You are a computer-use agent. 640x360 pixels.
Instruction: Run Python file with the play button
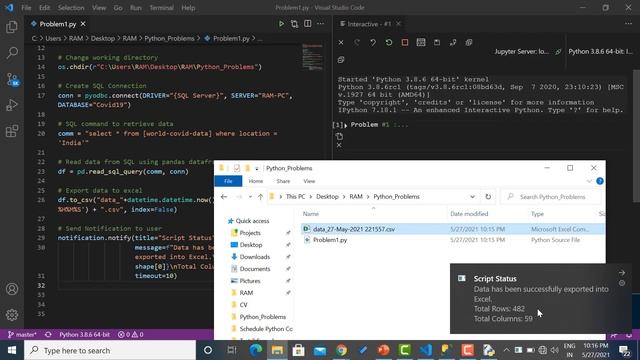(281, 24)
